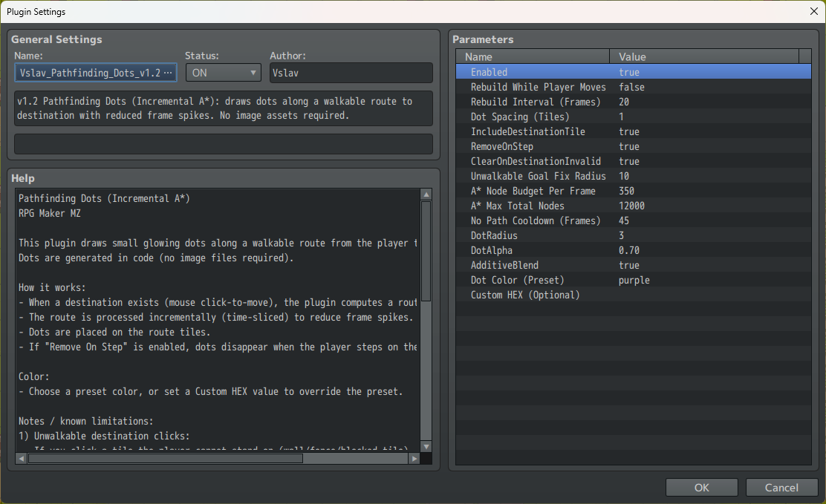Select the Dot Spacing (Tiles) parameter
Image resolution: width=826 pixels, height=504 pixels.
(x=633, y=117)
